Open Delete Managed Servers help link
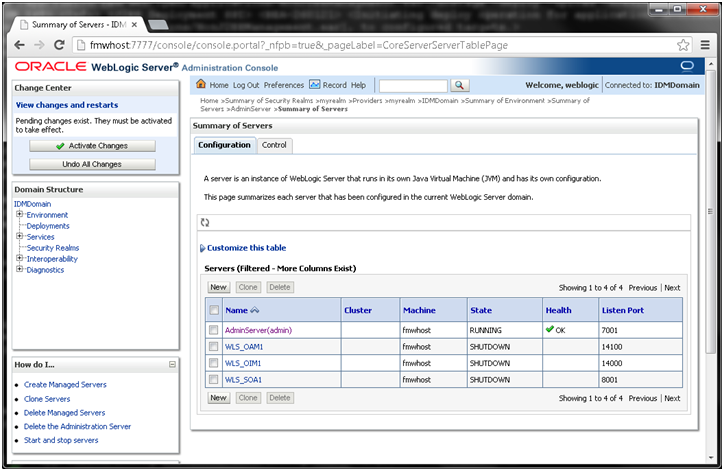 coord(65,413)
